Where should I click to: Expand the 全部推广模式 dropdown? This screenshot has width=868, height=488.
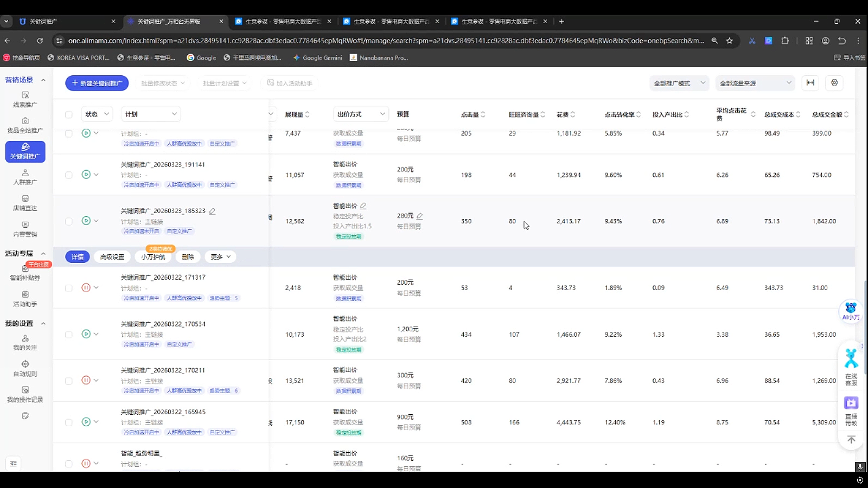click(679, 83)
